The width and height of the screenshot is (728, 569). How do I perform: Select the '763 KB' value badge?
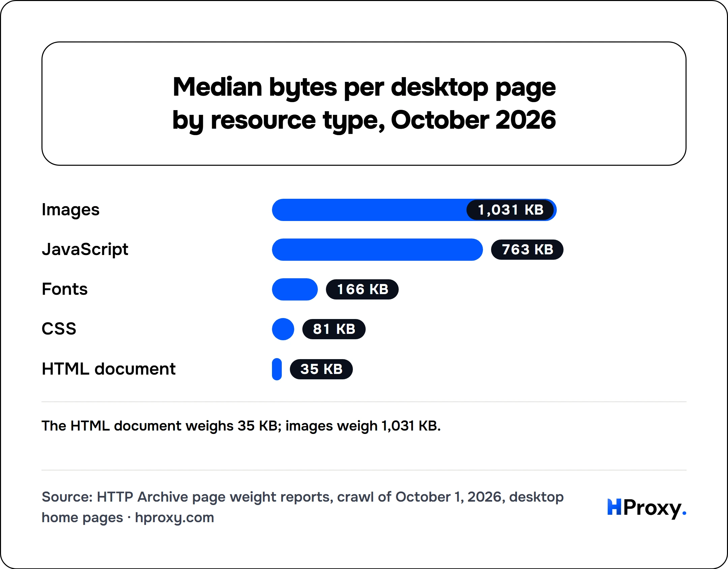(x=527, y=250)
